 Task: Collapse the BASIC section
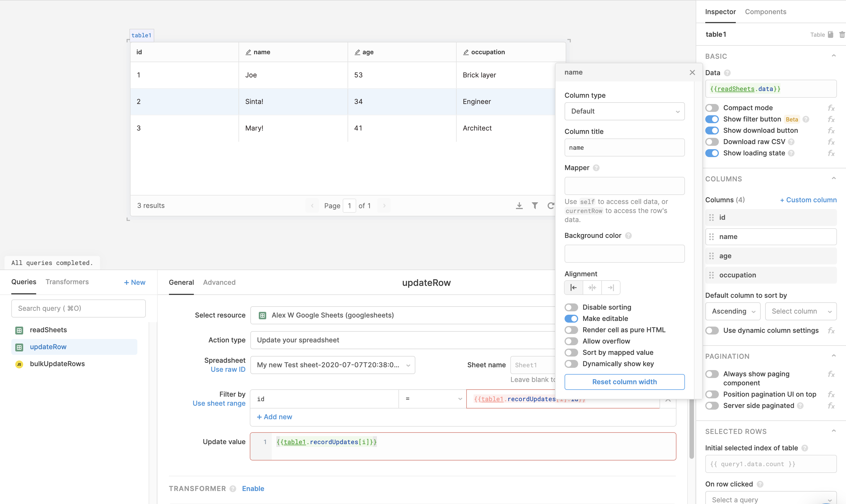point(834,56)
